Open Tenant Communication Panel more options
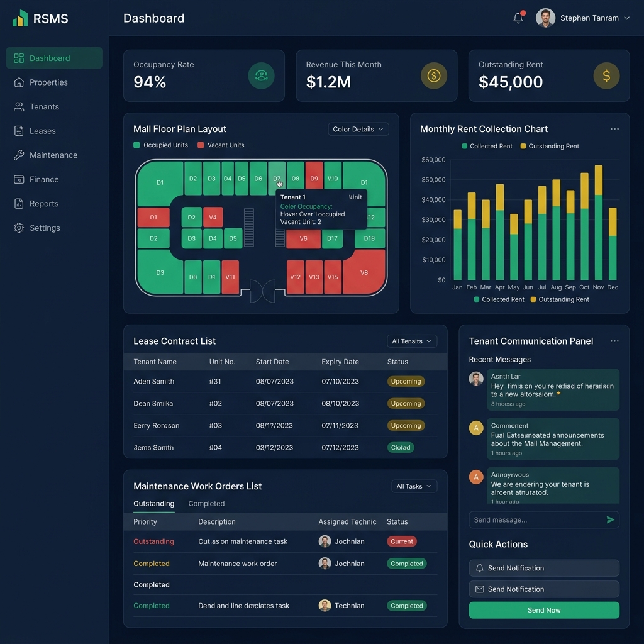Image resolution: width=644 pixels, height=644 pixels. click(x=614, y=341)
